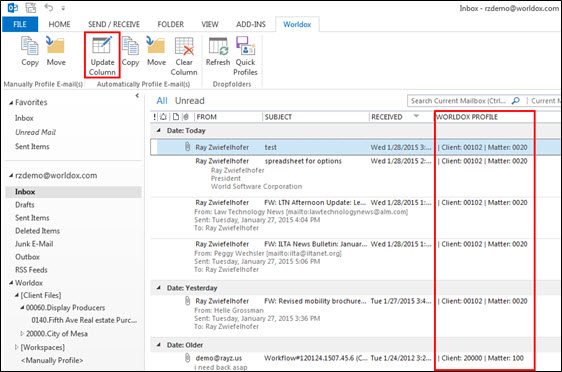Switch to the SEND / RECEIVE tab
Image resolution: width=562 pixels, height=372 pixels.
click(x=114, y=24)
